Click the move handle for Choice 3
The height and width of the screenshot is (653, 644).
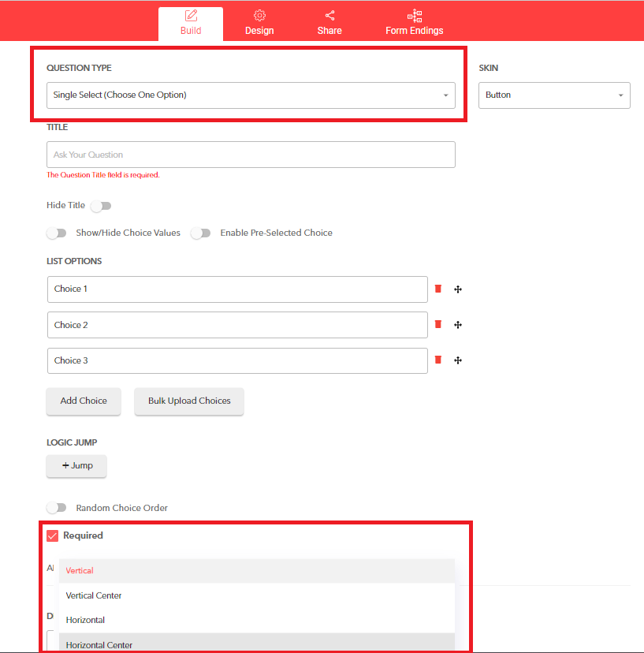(x=458, y=360)
